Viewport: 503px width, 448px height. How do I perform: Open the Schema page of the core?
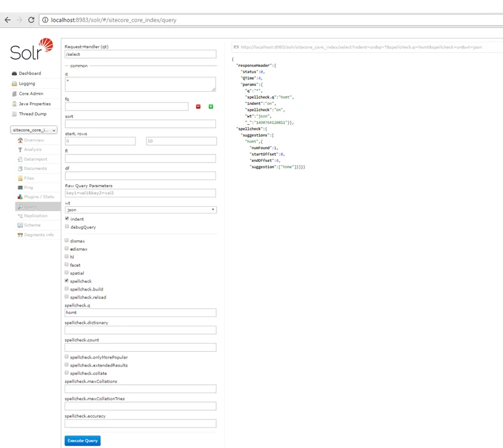coord(32,225)
